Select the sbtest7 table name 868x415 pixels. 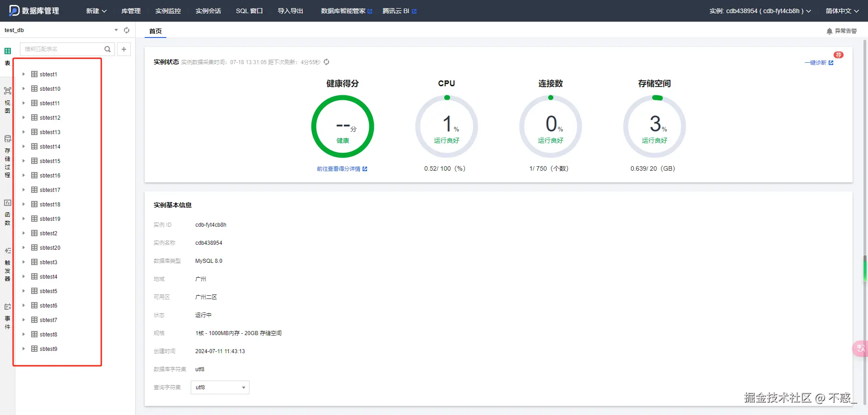click(x=48, y=320)
